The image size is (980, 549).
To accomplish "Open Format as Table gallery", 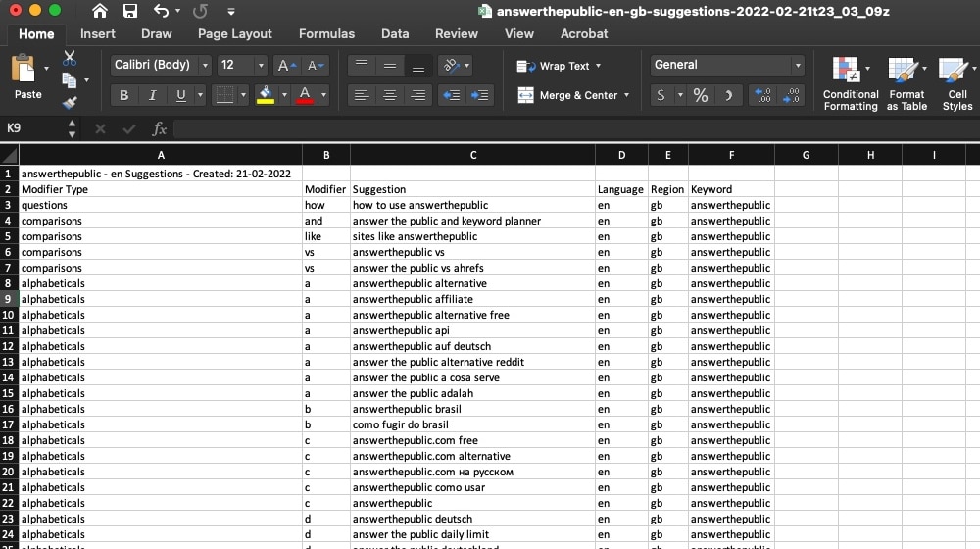I will pos(906,83).
